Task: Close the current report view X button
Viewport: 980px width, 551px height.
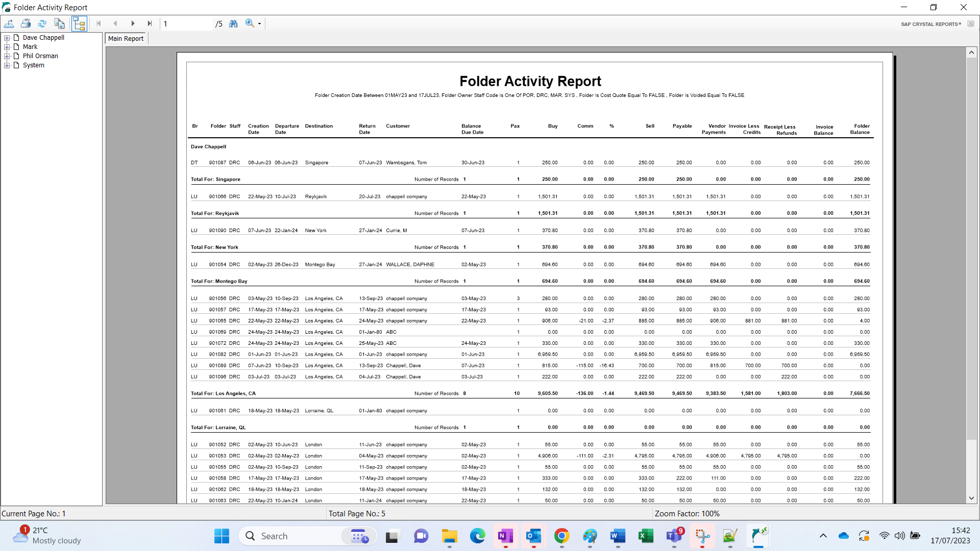Action: tap(970, 24)
